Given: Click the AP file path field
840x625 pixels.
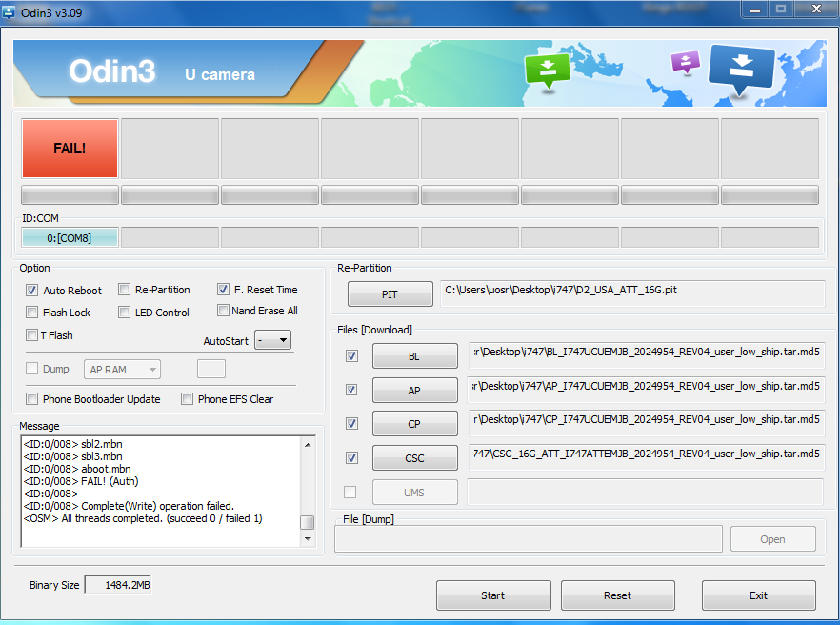Looking at the screenshot, I should tap(647, 390).
